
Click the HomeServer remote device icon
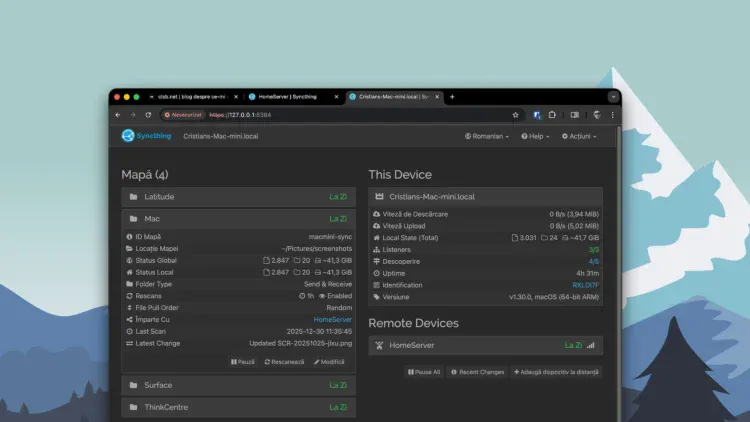click(378, 345)
